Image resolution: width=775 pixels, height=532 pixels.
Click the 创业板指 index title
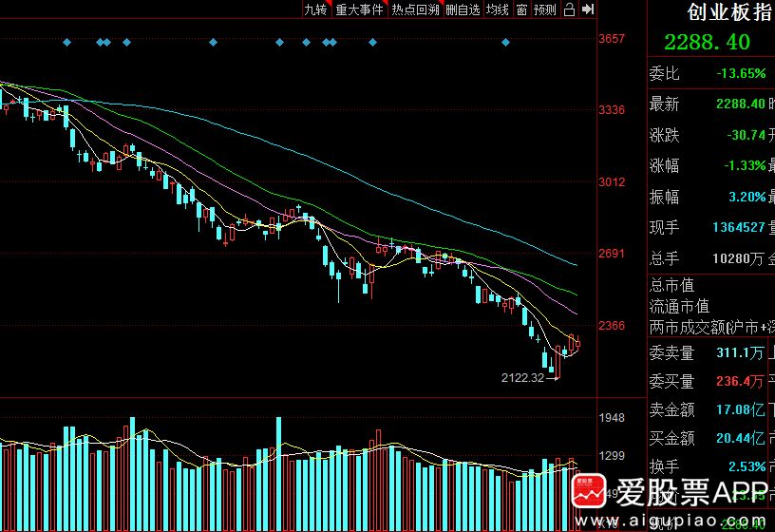tap(730, 11)
